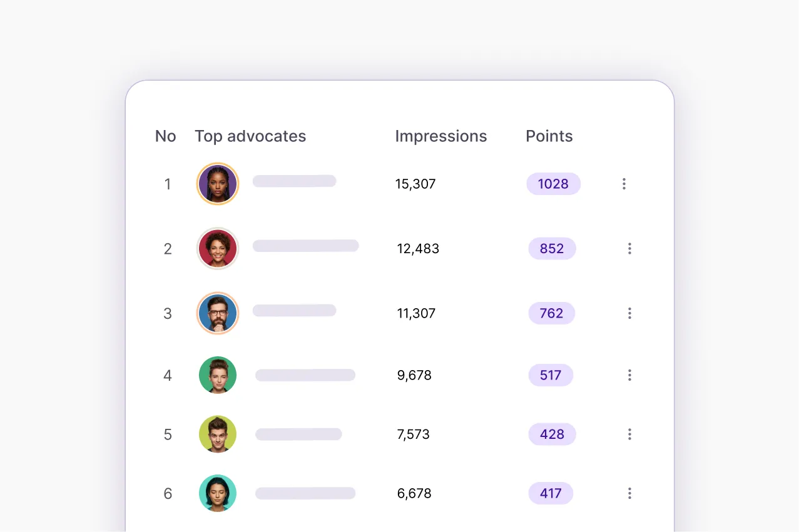
Task: Click the three-dot menu next to 9,678 impressions
Action: [x=629, y=375]
